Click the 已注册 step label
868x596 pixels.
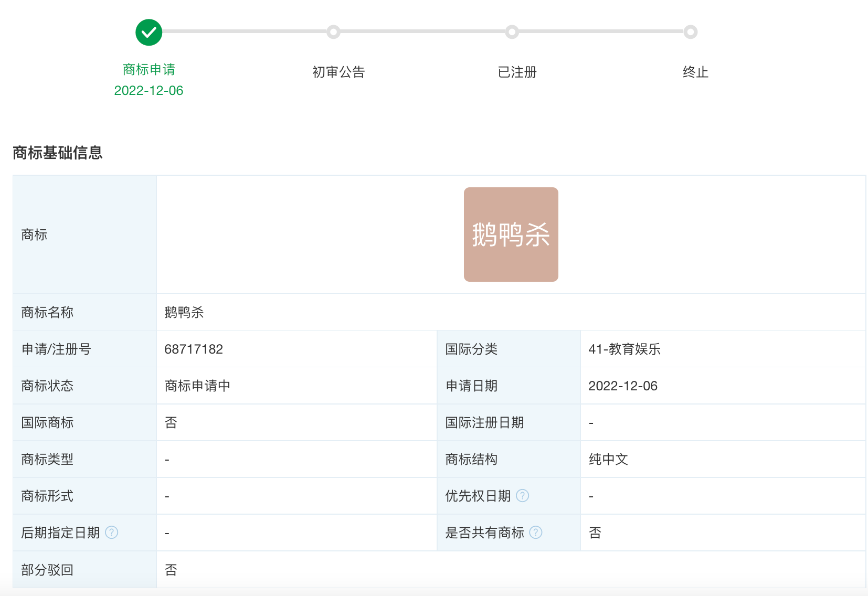click(517, 72)
